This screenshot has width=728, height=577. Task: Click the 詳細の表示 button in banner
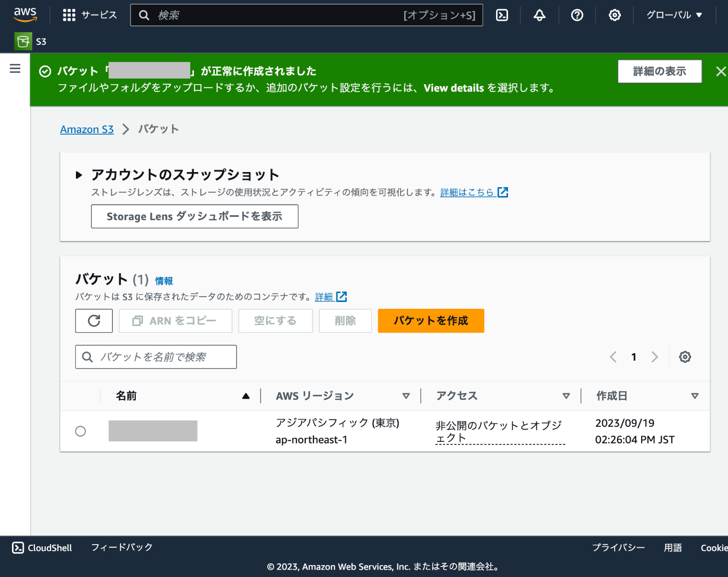660,71
